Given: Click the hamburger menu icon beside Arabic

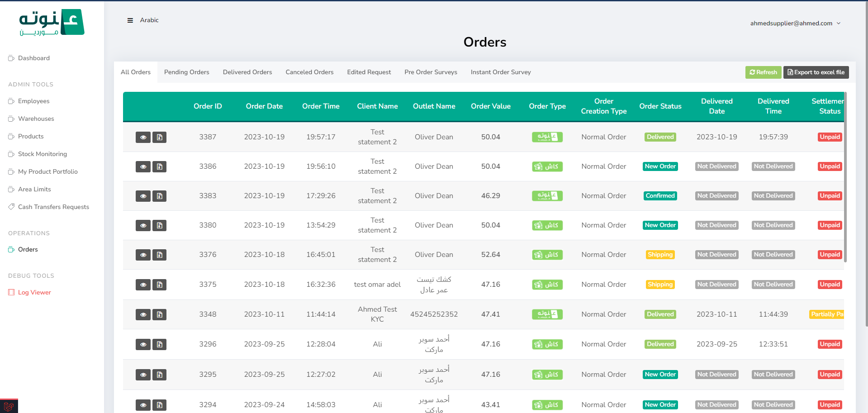Looking at the screenshot, I should click(130, 20).
